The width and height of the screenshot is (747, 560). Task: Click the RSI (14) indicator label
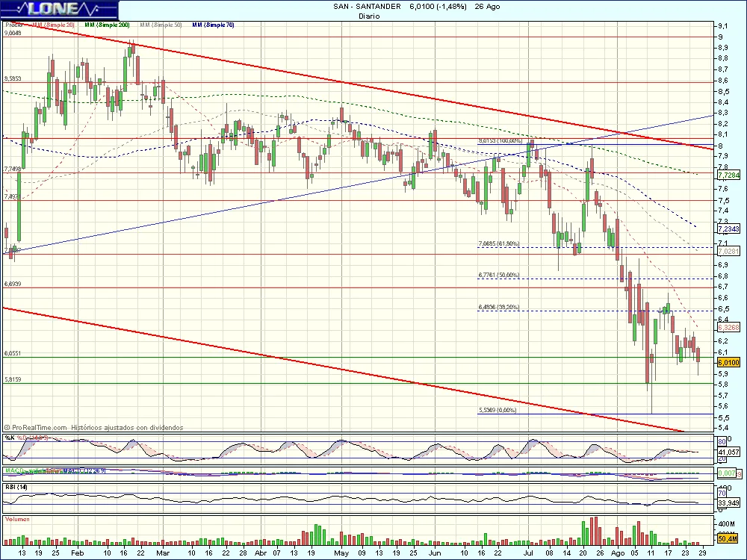coord(16,487)
